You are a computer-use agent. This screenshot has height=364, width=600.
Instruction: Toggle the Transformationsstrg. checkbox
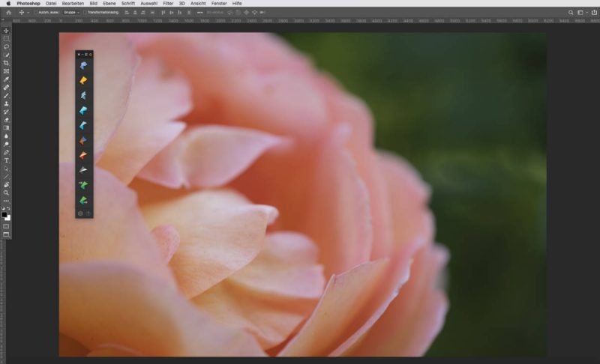tap(85, 13)
